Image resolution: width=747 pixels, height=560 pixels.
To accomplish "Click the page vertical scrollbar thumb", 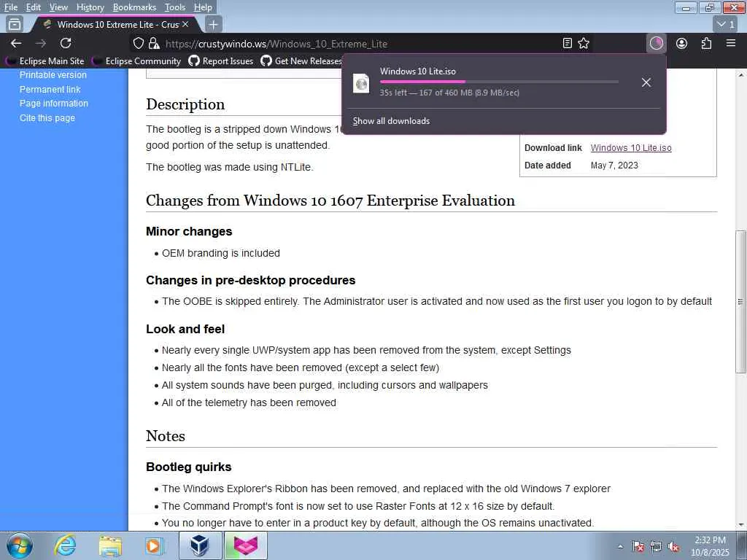I will [740, 301].
